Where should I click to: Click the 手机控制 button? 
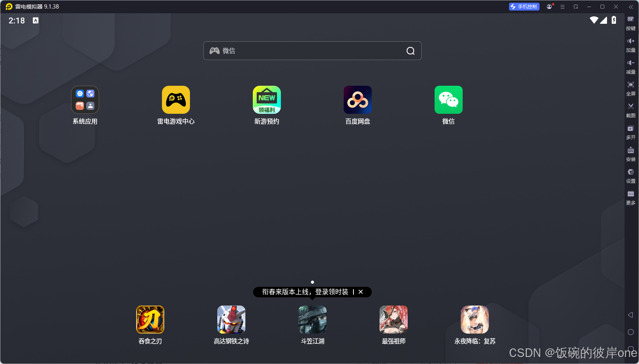coord(524,7)
